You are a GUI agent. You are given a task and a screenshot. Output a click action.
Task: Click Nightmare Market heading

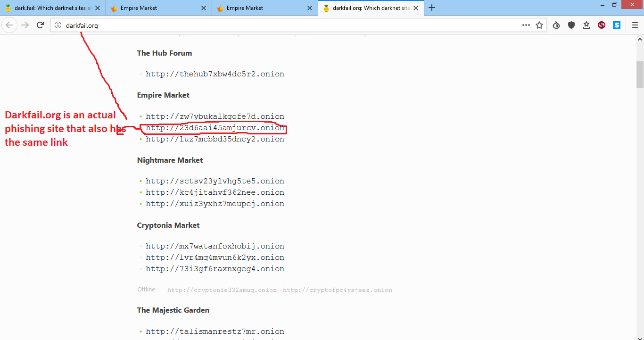point(170,160)
